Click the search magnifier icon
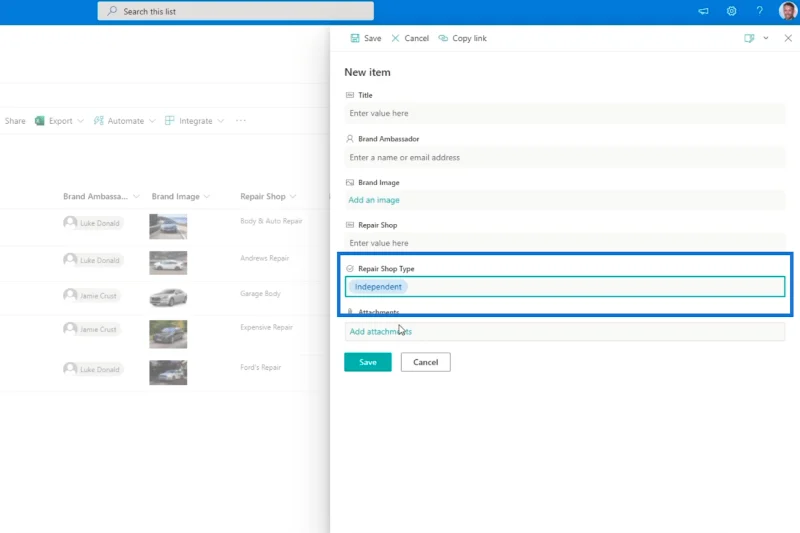The image size is (800, 533). (112, 11)
